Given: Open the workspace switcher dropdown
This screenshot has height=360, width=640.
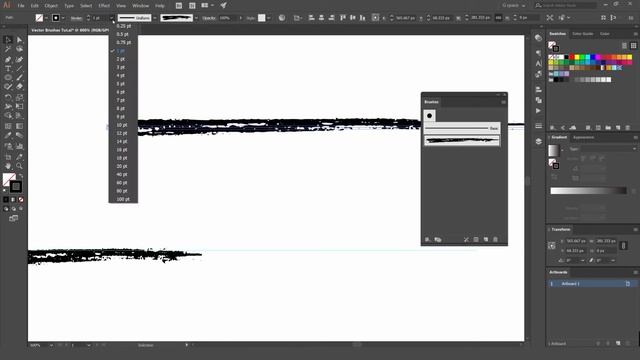Looking at the screenshot, I should click(x=513, y=5).
